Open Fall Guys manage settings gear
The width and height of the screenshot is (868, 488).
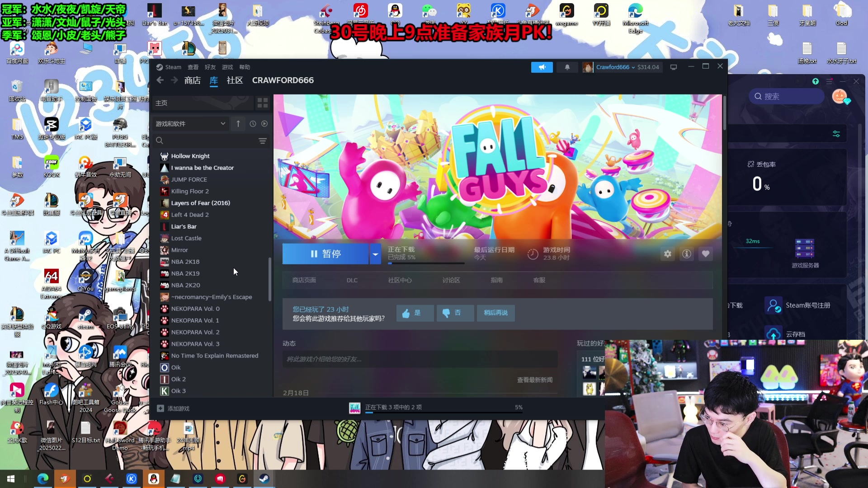pos(667,254)
